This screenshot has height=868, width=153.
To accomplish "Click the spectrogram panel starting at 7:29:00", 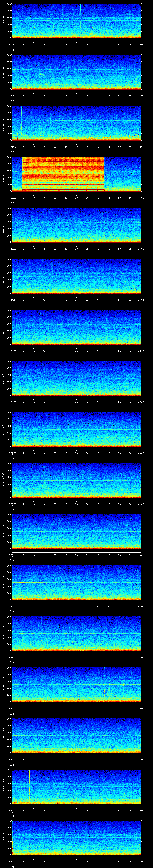I will click(76, 21).
